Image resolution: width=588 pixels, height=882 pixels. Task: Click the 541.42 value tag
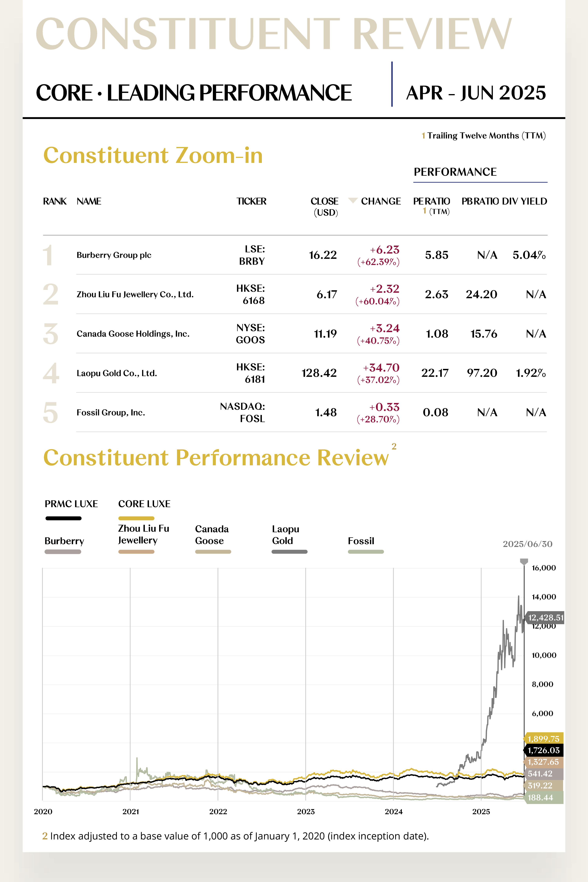click(x=543, y=774)
